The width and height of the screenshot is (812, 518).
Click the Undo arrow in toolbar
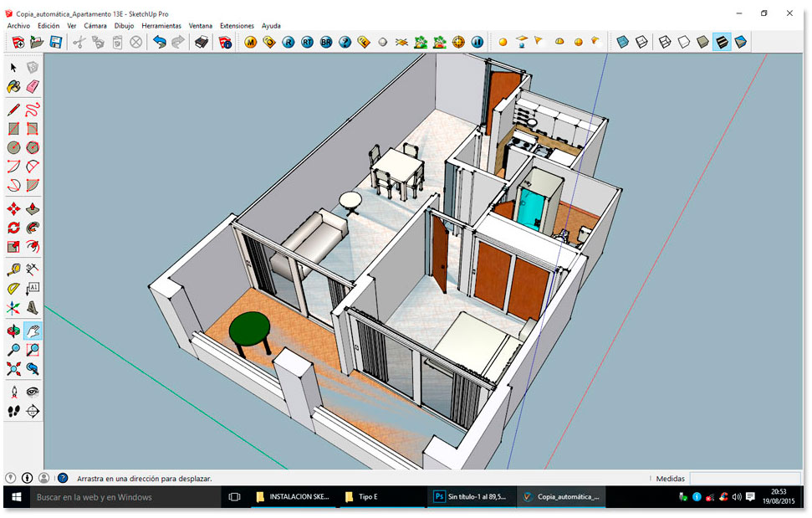coord(160,42)
